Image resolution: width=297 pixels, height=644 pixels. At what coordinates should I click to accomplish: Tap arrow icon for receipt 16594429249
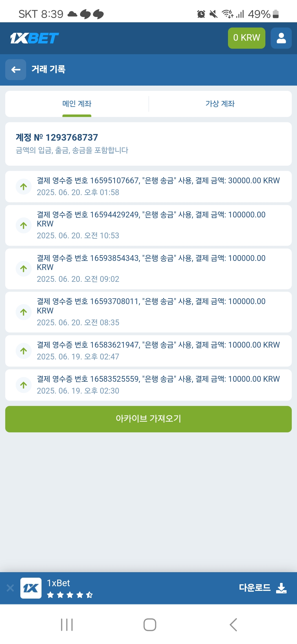click(24, 225)
